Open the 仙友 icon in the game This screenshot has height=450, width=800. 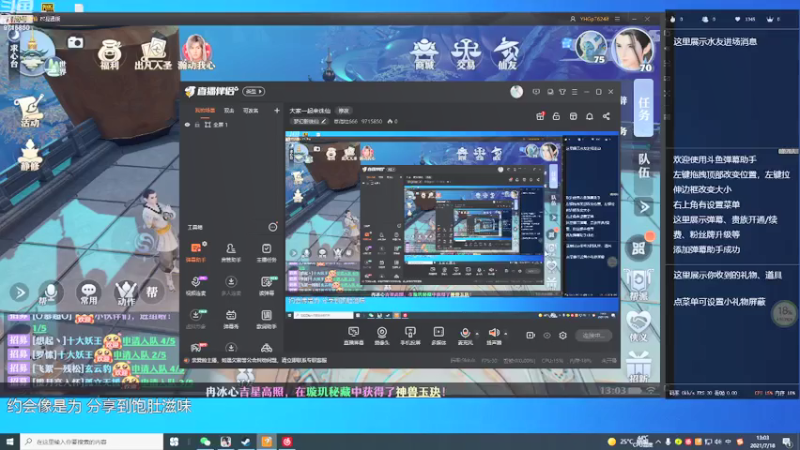(x=507, y=54)
